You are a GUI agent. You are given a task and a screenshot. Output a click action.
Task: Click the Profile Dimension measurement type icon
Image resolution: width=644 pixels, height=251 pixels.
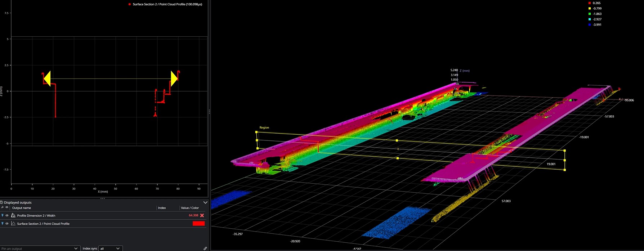(13, 215)
